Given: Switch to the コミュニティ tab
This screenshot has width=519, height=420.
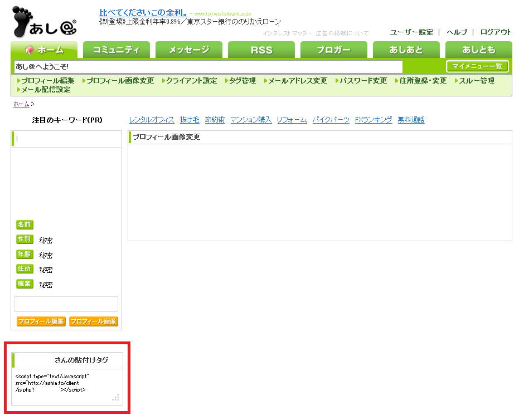Looking at the screenshot, I should pos(116,50).
